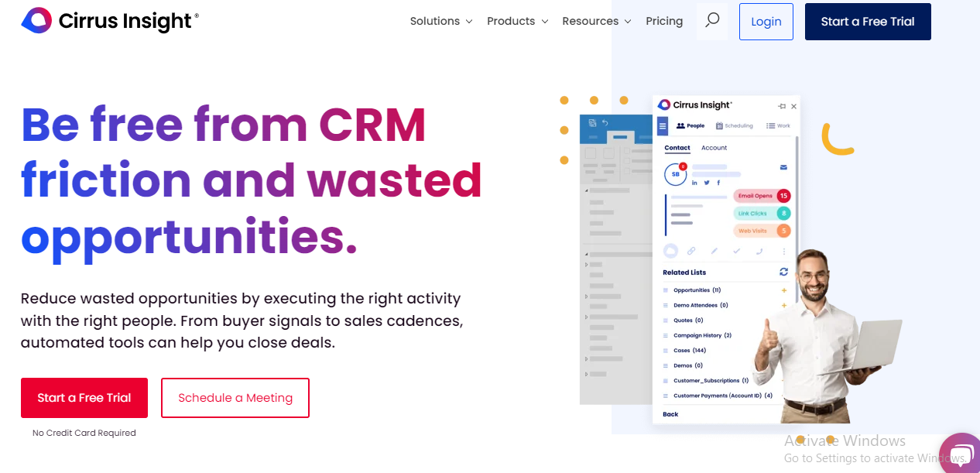Viewport: 980px width, 473px height.
Task: Select the Account sub-tab
Action: coord(714,148)
